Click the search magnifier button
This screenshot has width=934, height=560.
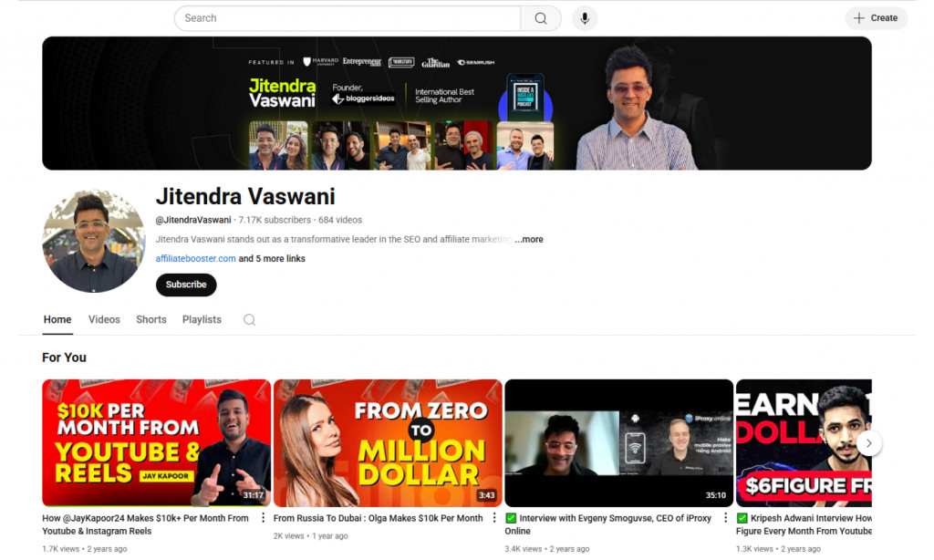tap(540, 18)
